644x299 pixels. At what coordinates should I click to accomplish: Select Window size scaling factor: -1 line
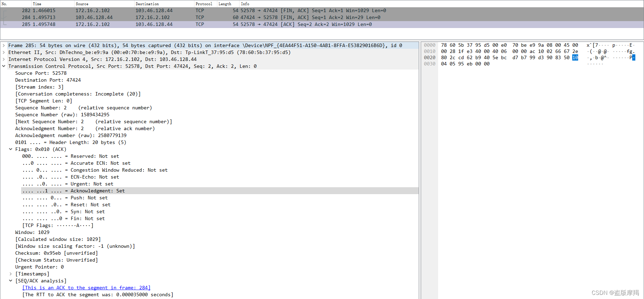pyautogui.click(x=75, y=246)
